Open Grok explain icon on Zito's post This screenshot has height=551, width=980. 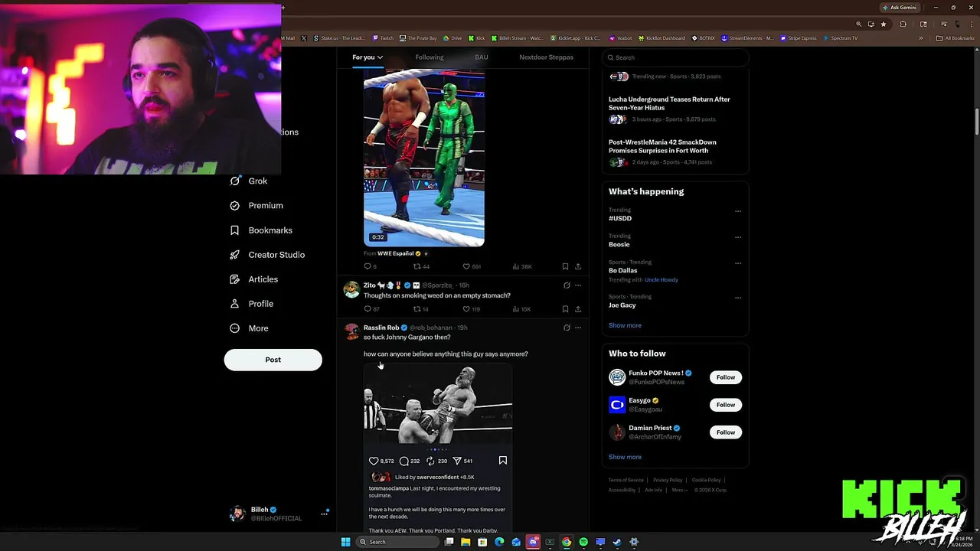(x=567, y=285)
